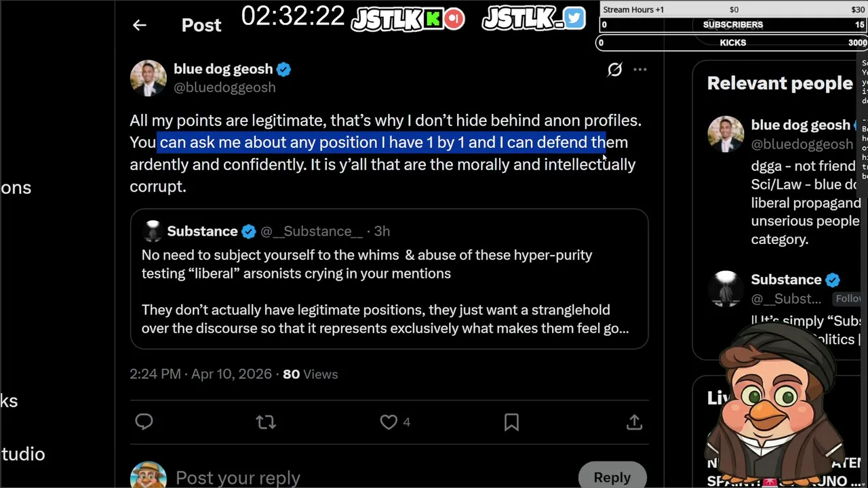Open the three-dot more options menu

coord(639,70)
